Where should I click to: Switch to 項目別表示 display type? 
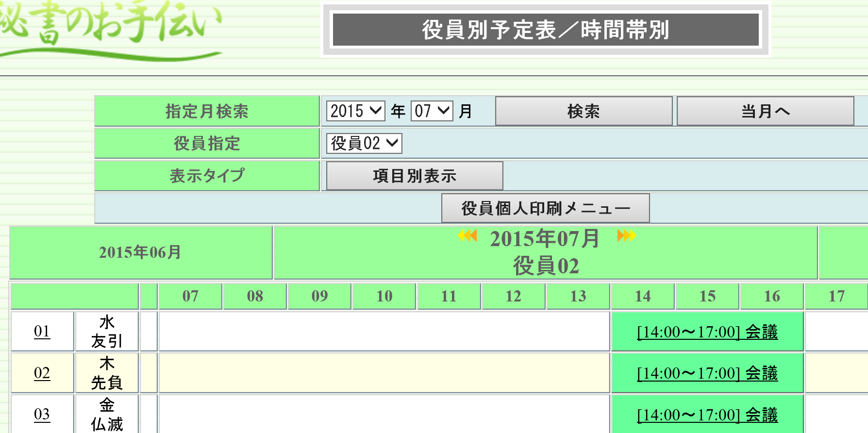pos(415,176)
